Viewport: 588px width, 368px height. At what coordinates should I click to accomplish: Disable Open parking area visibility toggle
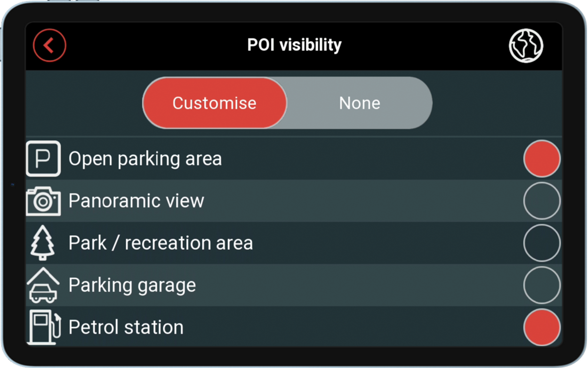(x=541, y=159)
